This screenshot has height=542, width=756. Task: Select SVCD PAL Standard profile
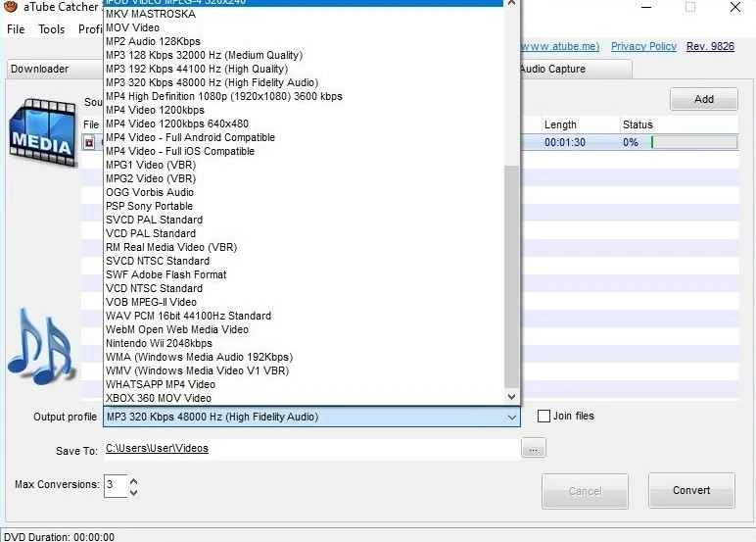pos(304,220)
